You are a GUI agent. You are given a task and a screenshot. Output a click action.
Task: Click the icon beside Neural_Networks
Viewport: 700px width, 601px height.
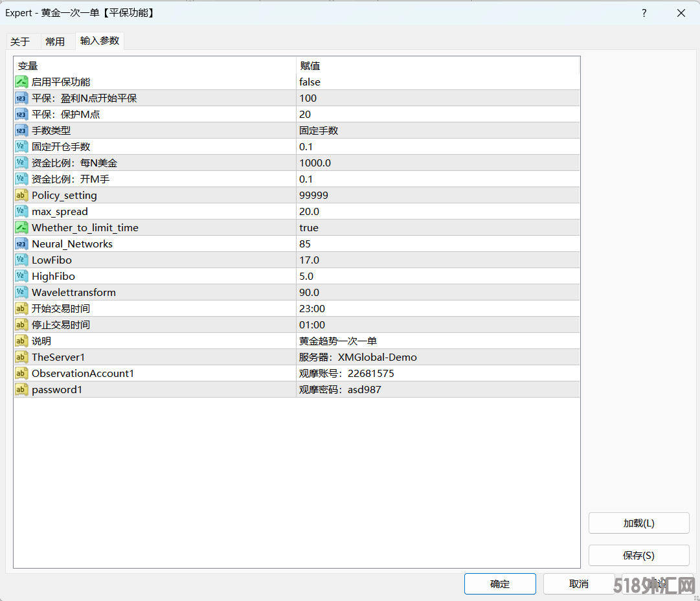coord(21,244)
